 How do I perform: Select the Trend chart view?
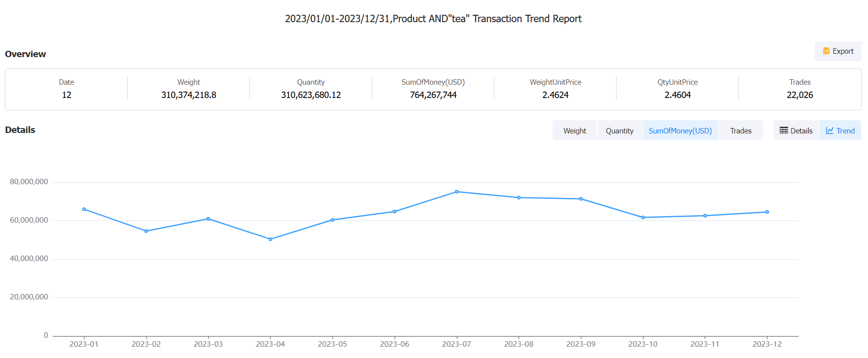coord(840,130)
